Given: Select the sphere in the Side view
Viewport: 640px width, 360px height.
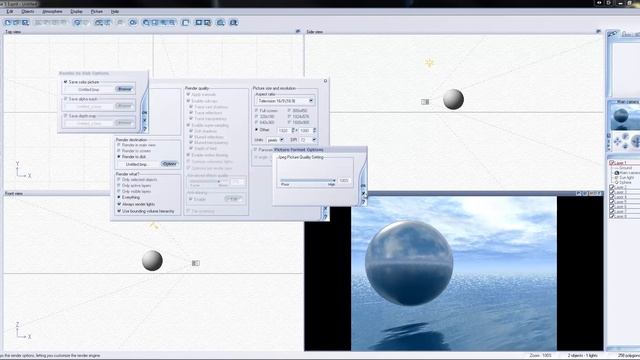Looking at the screenshot, I should (453, 99).
